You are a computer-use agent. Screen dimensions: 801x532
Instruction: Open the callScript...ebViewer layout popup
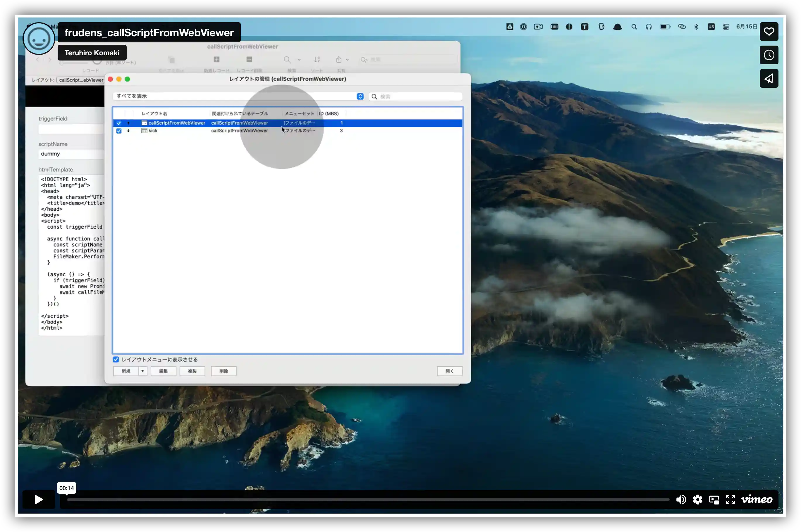81,80
